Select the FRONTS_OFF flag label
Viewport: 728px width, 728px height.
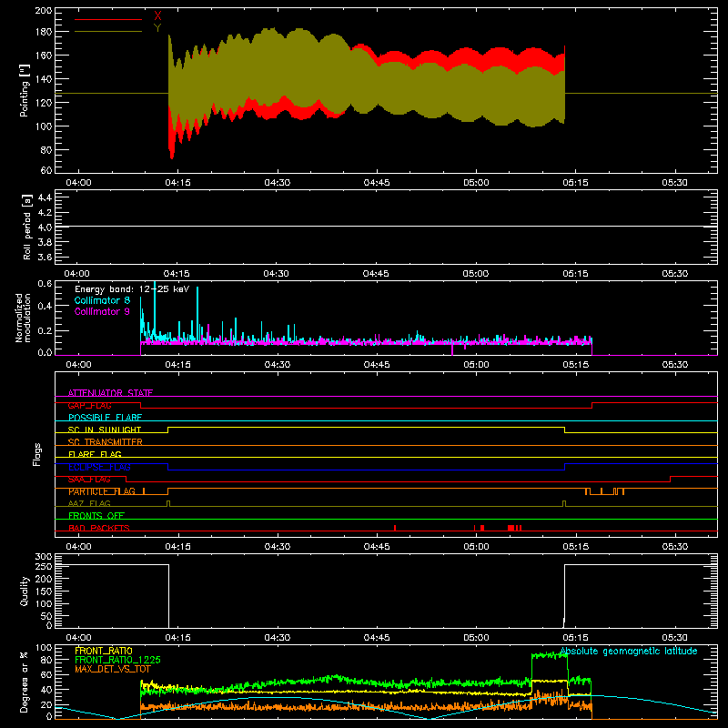click(x=96, y=516)
